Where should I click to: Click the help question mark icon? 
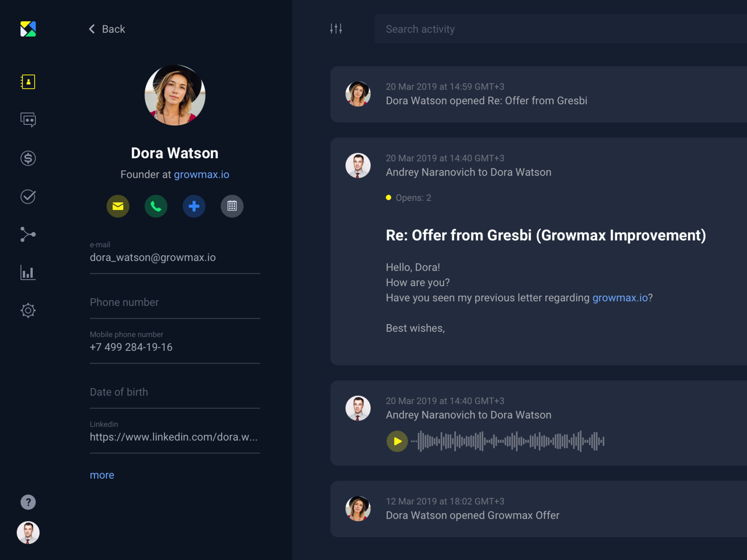coord(28,502)
